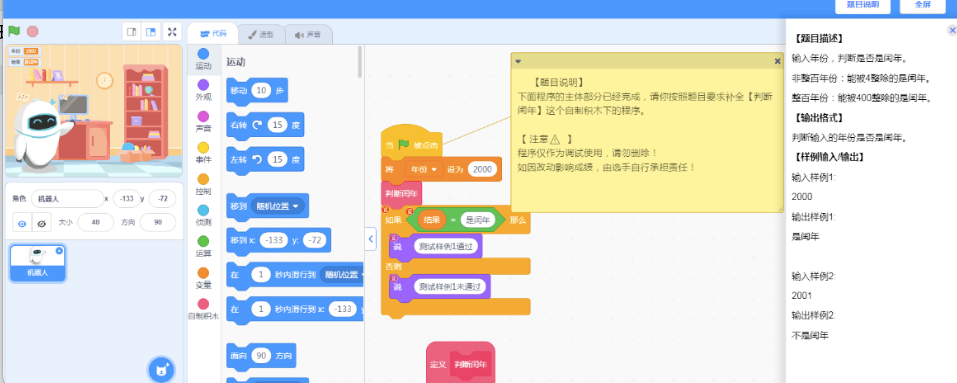The height and width of the screenshot is (383, 957).
Task: Select the 自制积木 block category
Action: pos(203,310)
